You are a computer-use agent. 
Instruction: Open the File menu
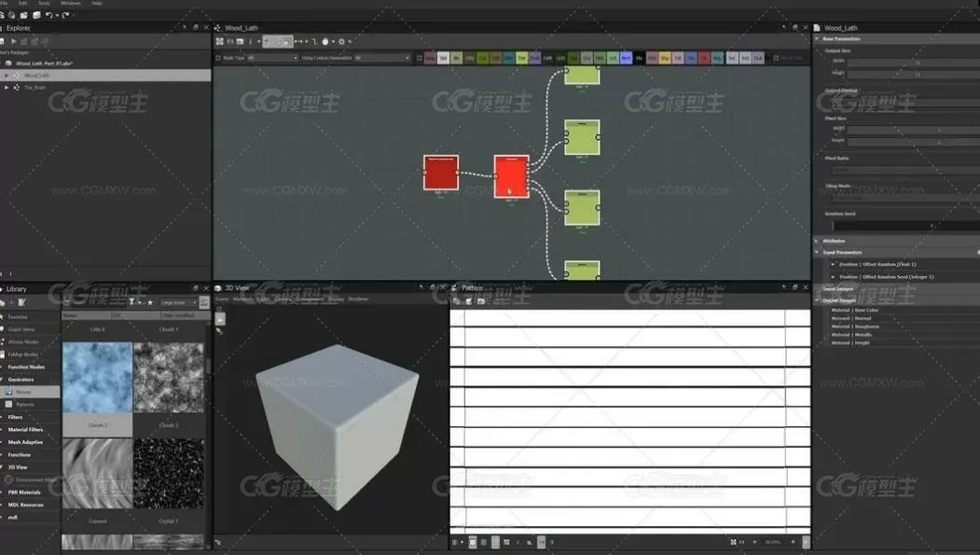[4, 3]
